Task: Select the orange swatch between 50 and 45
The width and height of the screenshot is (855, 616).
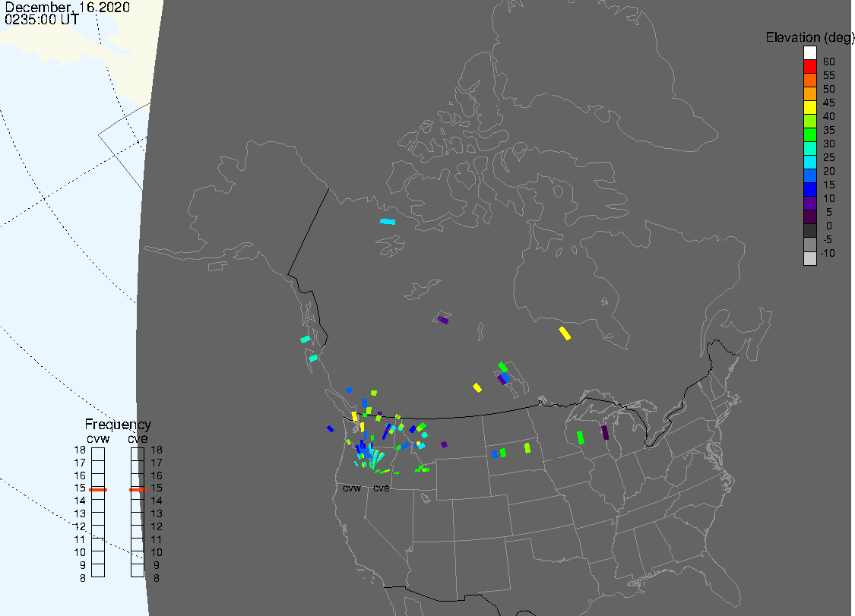Action: pyautogui.click(x=809, y=93)
